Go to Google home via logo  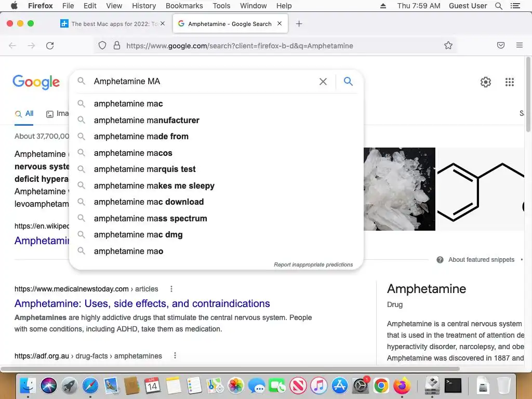click(x=36, y=82)
